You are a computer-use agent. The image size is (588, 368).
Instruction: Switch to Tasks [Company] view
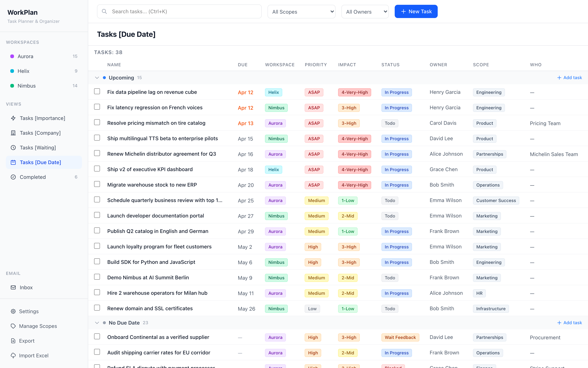click(x=44, y=133)
